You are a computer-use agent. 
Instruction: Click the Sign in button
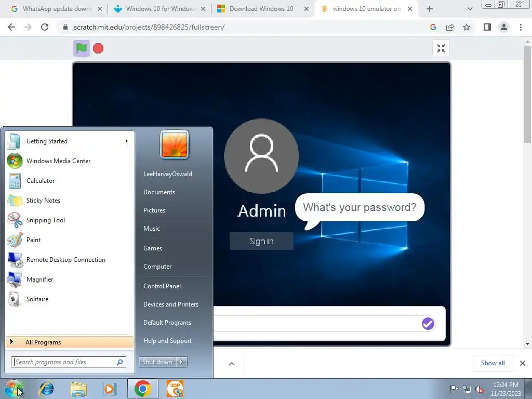pyautogui.click(x=261, y=241)
